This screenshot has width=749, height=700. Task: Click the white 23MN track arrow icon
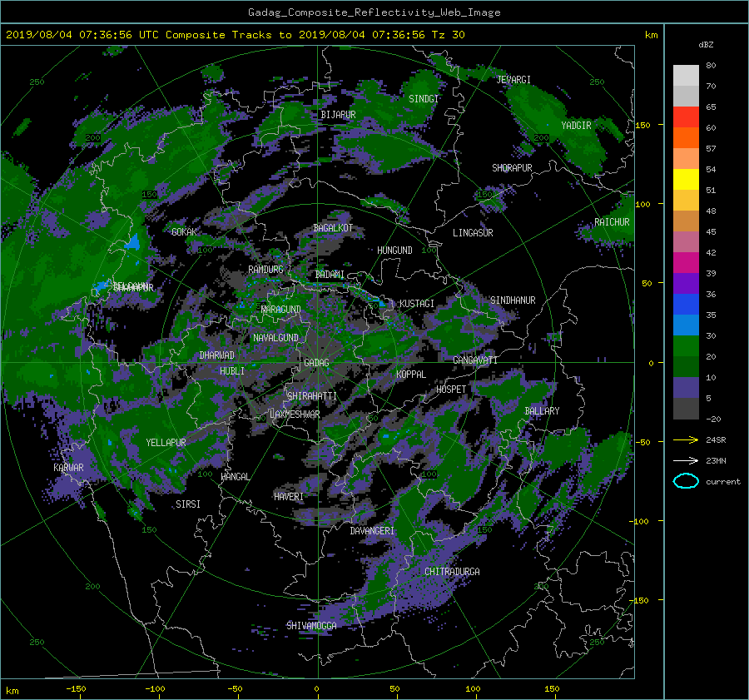[x=686, y=460]
